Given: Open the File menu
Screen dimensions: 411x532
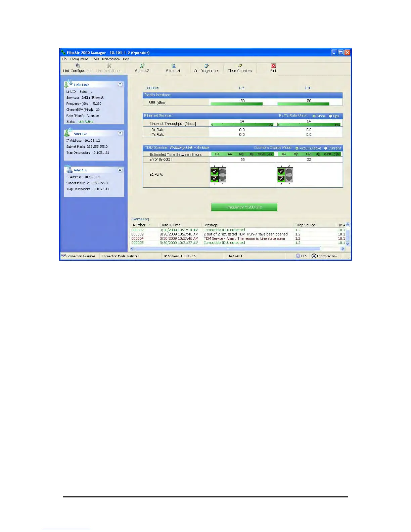Looking at the screenshot, I should point(64,59).
